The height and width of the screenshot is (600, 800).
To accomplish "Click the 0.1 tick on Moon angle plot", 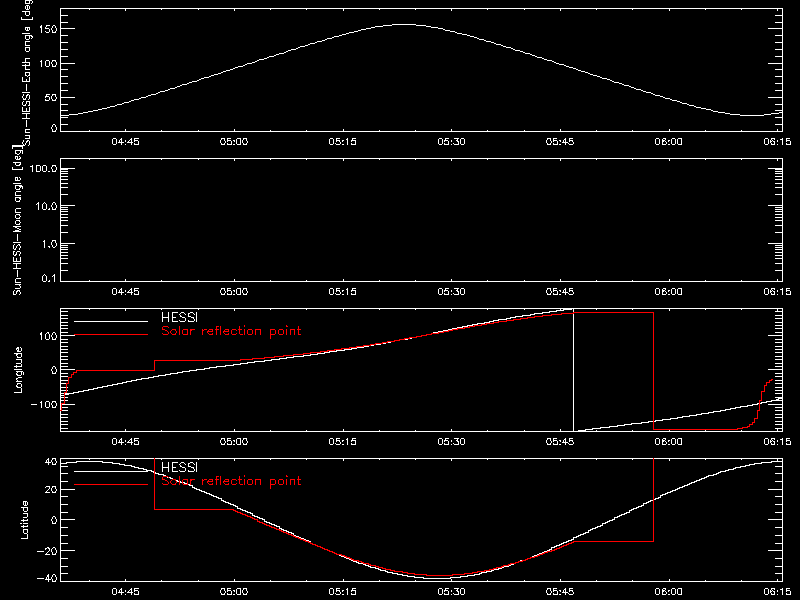I will tap(49, 278).
